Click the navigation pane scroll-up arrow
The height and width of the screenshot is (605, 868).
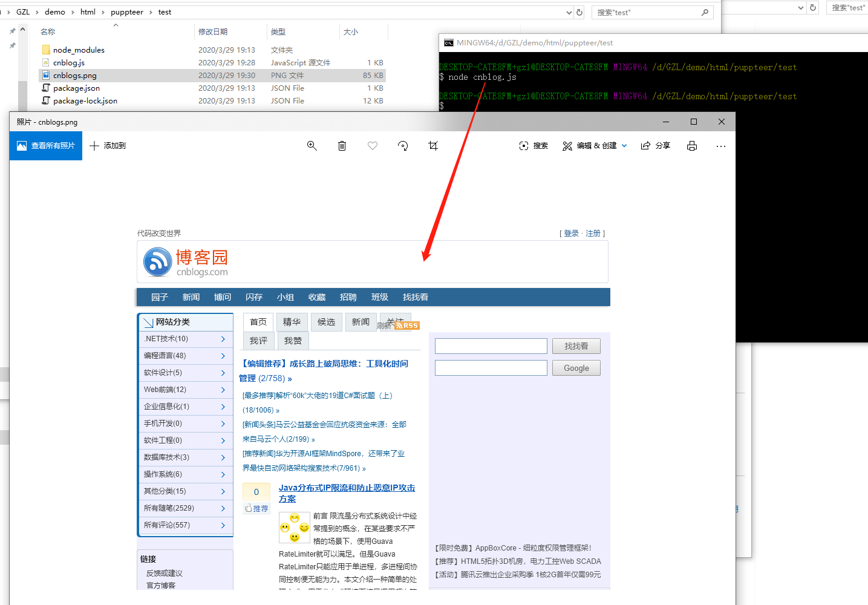(x=22, y=29)
